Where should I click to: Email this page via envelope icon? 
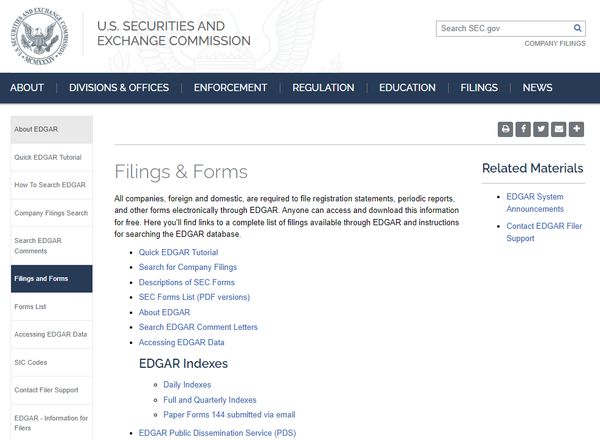click(559, 129)
